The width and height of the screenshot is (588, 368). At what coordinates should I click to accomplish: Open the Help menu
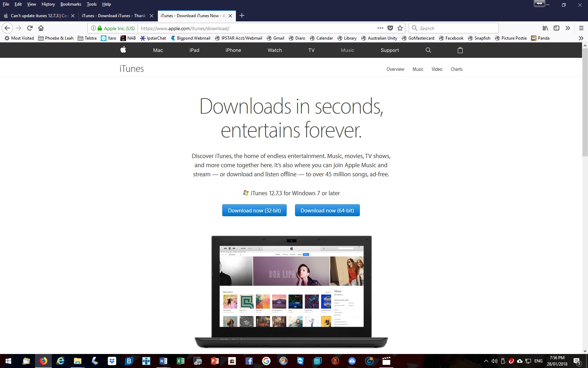pos(106,4)
